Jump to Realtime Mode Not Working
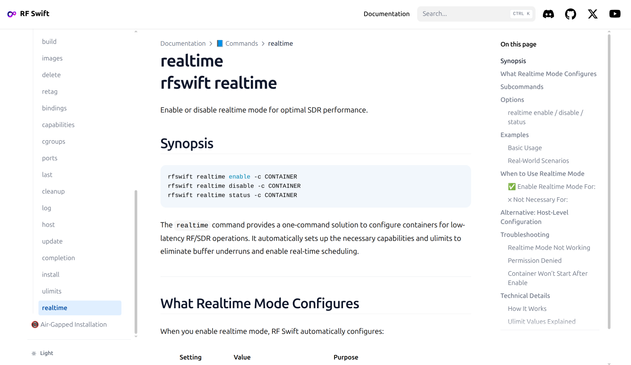The width and height of the screenshot is (631, 365). click(549, 247)
